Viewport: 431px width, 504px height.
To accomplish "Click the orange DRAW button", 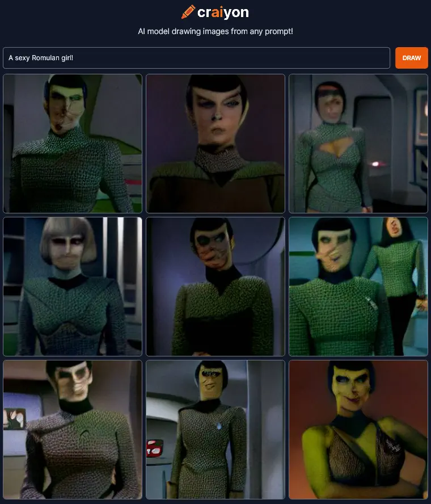I will [411, 58].
